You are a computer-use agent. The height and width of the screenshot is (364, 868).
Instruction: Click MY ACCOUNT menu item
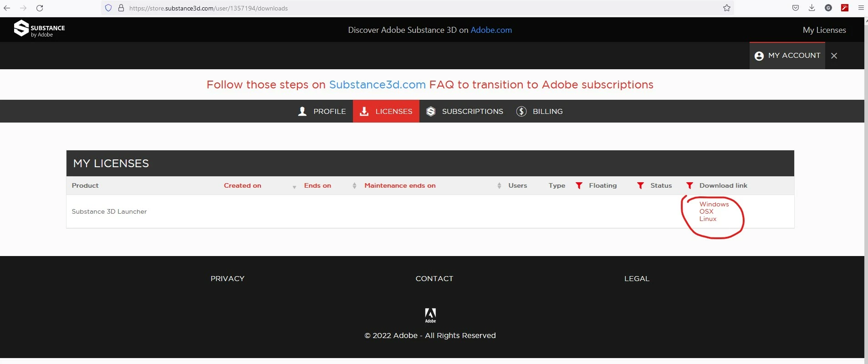pos(787,56)
